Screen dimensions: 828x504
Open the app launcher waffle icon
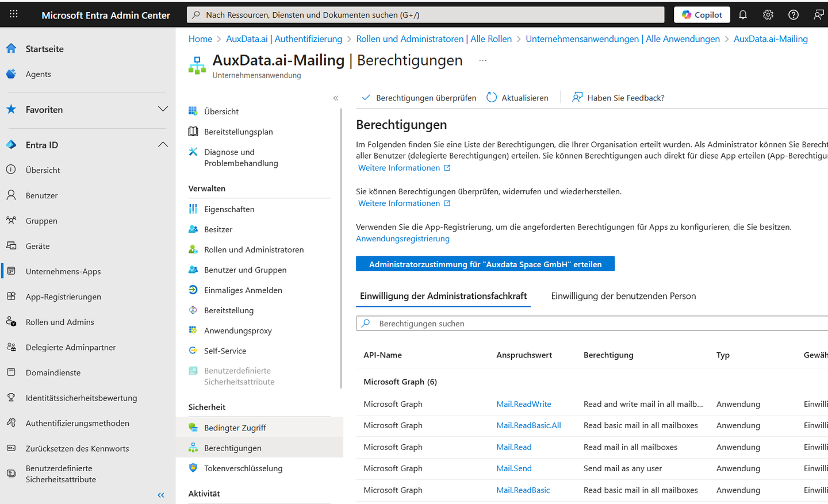(14, 14)
